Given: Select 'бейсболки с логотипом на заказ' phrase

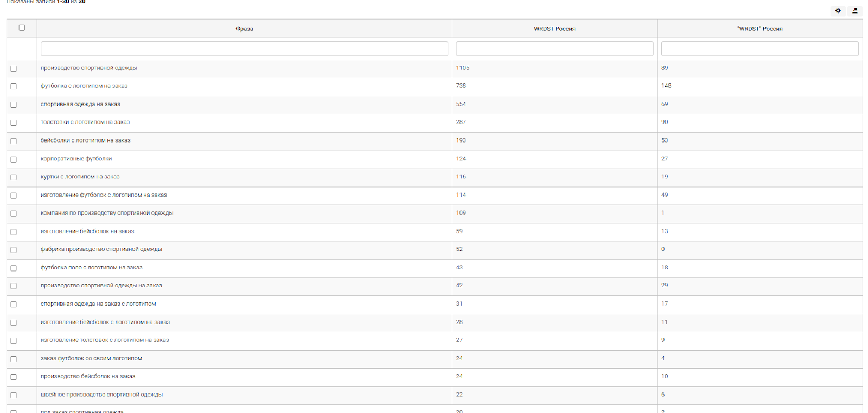Looking at the screenshot, I should point(86,140).
